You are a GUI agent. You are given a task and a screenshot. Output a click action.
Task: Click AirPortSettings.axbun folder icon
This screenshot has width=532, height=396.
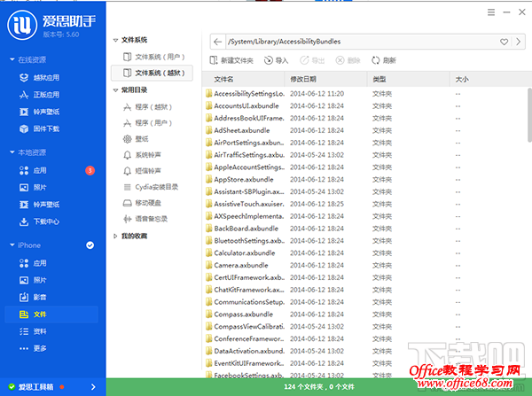point(208,143)
